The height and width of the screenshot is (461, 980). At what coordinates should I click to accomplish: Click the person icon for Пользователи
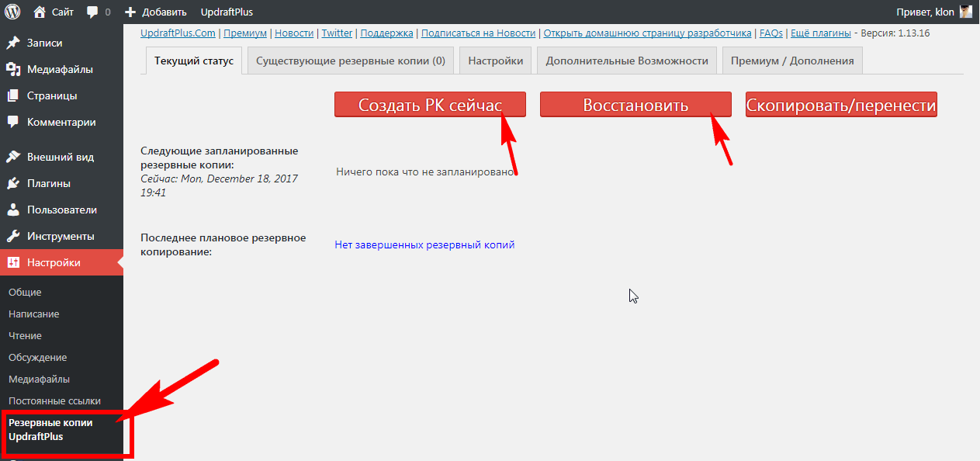(x=13, y=210)
